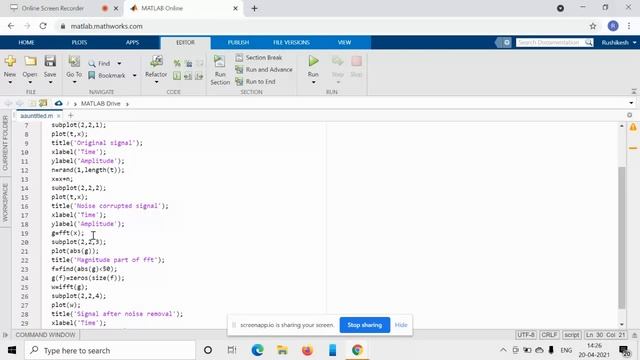Image resolution: width=640 pixels, height=360 pixels.
Task: Click the search magnifier in the documentation box
Action: coord(588,42)
